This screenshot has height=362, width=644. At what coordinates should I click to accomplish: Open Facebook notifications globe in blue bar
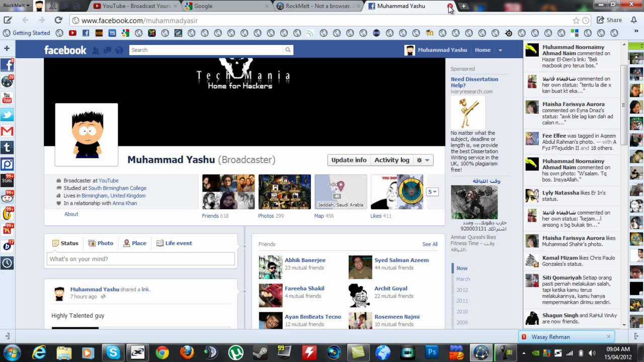(x=119, y=50)
